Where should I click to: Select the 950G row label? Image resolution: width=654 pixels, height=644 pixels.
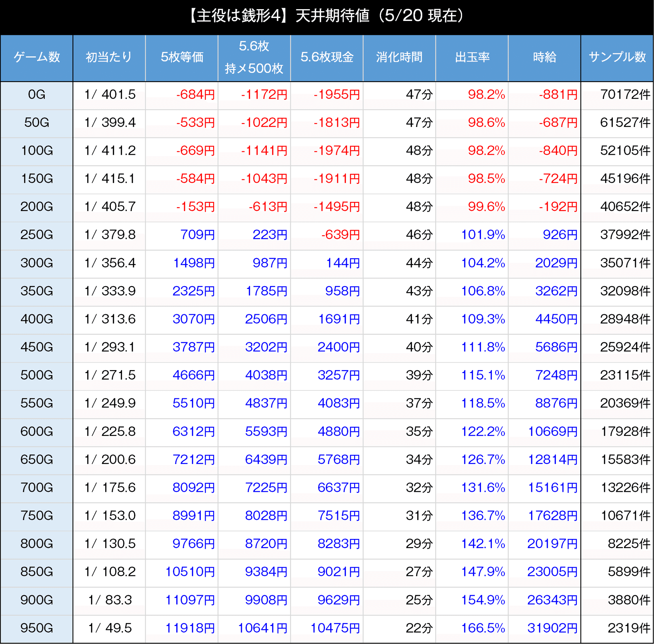37,628
